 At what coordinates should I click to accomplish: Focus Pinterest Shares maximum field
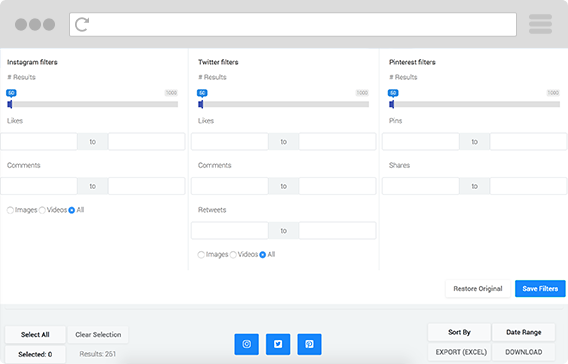pyautogui.click(x=529, y=186)
